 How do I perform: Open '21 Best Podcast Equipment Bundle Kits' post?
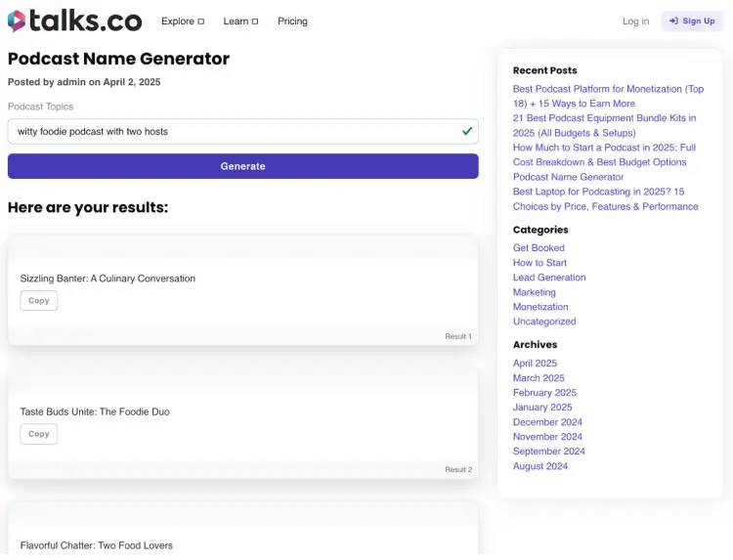(x=604, y=125)
